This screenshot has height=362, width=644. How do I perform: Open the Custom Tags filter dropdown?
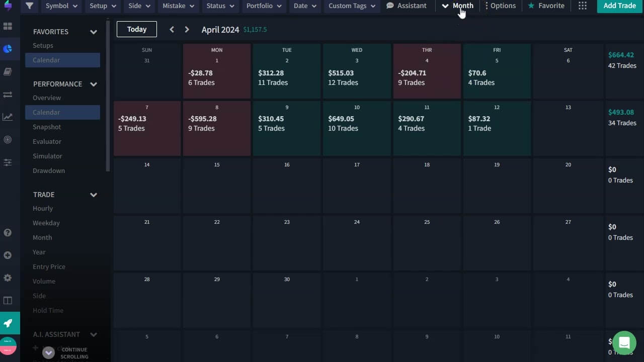(x=352, y=6)
